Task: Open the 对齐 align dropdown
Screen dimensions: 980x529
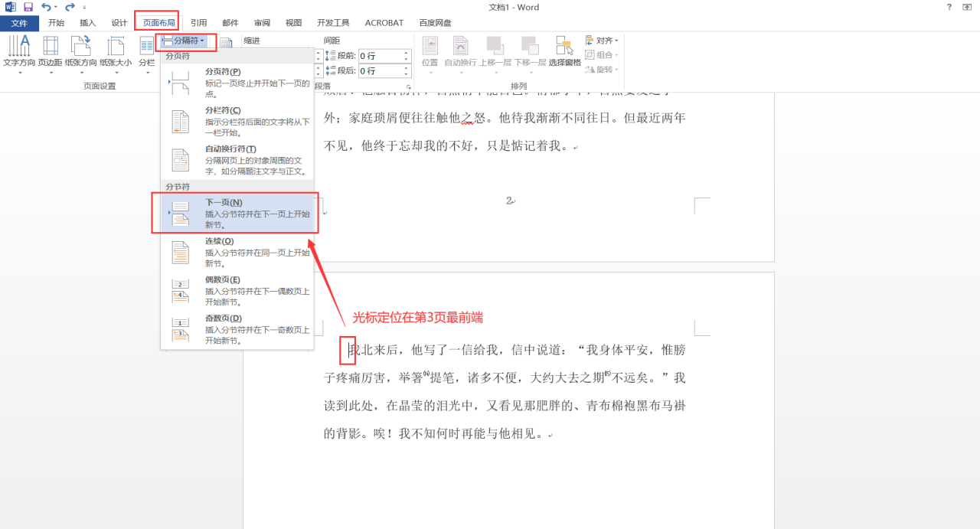Action: [x=603, y=41]
